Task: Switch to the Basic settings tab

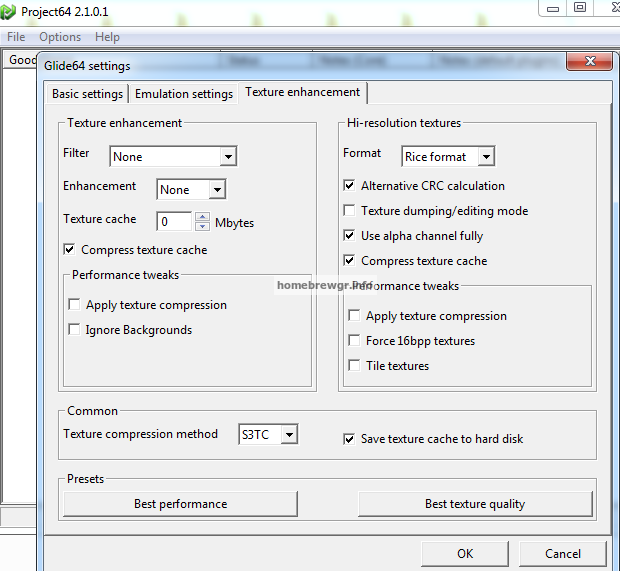Action: click(87, 94)
